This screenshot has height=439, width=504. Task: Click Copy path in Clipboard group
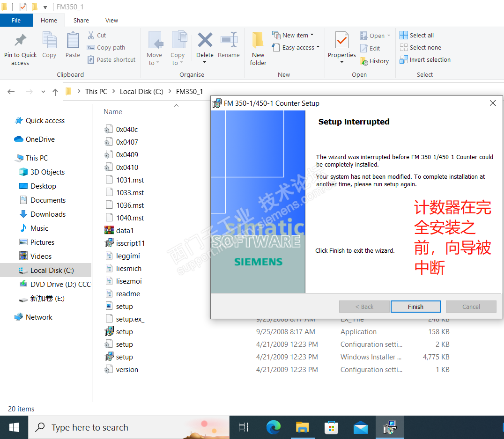(x=106, y=48)
